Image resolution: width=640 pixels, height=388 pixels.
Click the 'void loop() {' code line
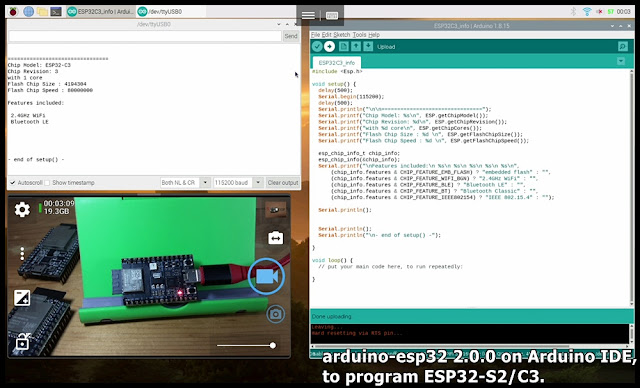(332, 260)
